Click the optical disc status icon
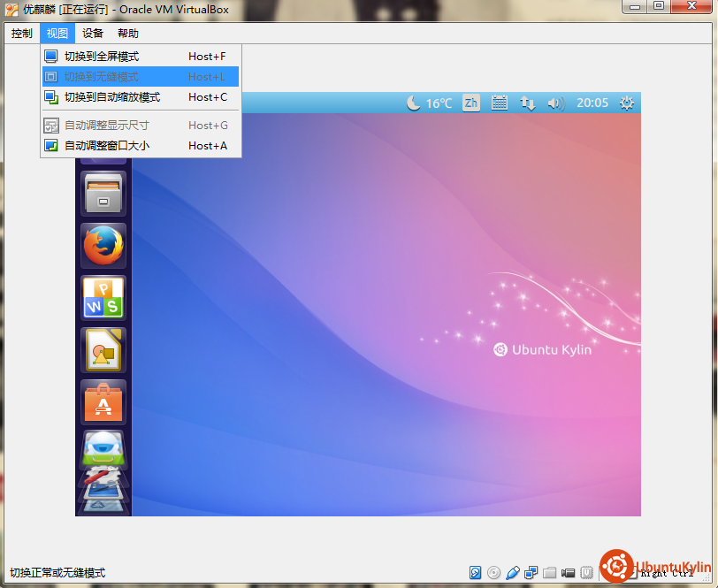Screen dimensions: 718x588 (x=493, y=573)
